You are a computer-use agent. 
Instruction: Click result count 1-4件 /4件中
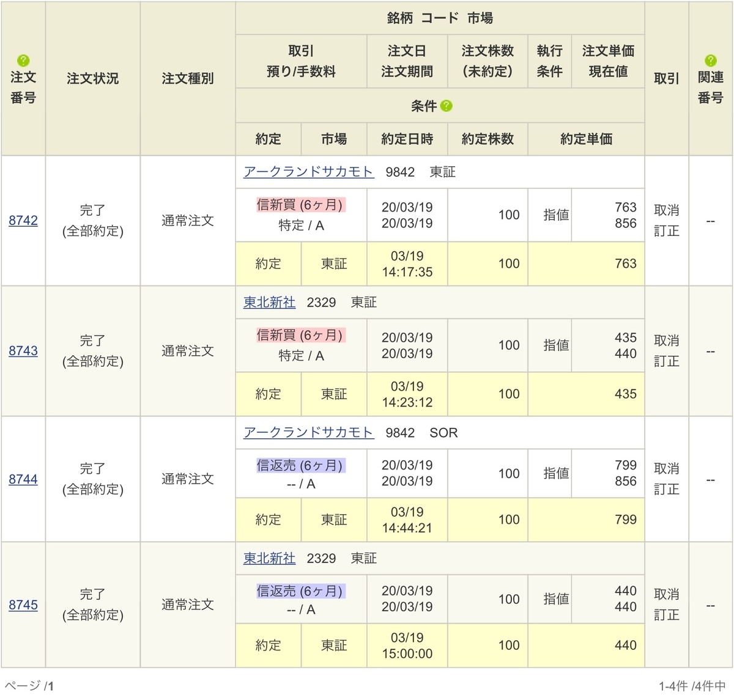click(693, 687)
